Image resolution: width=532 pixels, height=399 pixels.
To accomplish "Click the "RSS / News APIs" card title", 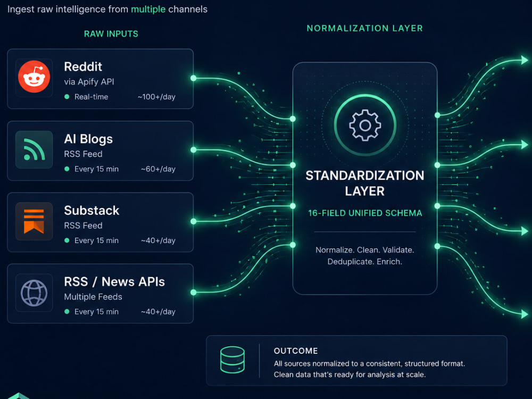I will click(x=114, y=282).
